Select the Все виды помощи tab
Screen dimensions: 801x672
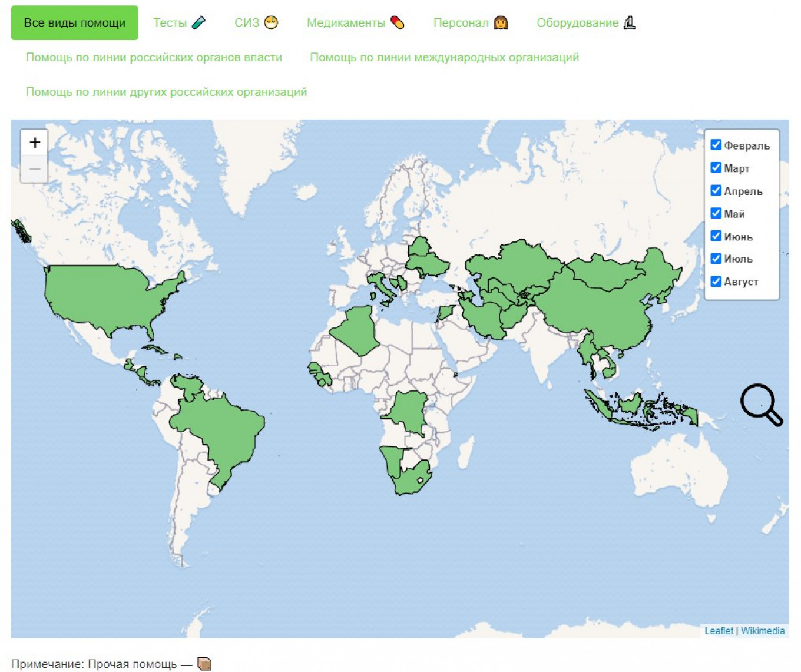[x=75, y=23]
